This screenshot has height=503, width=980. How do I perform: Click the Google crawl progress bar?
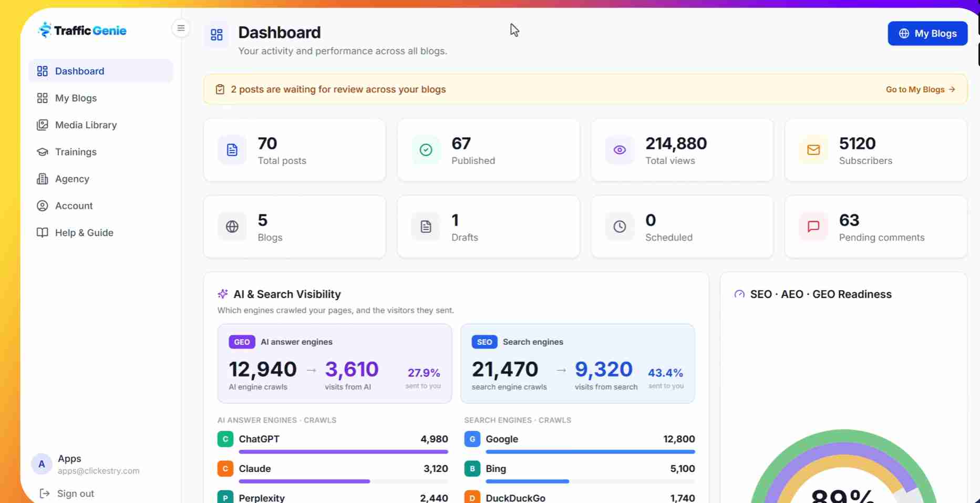pyautogui.click(x=590, y=451)
